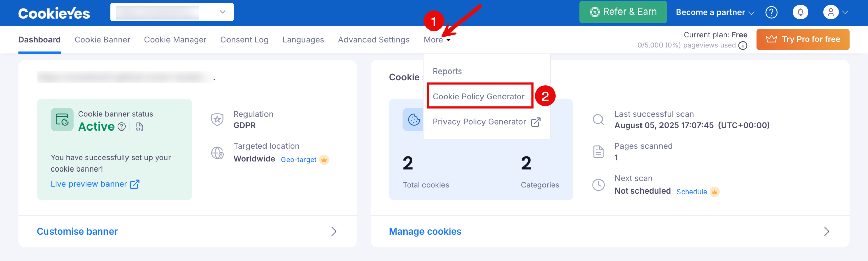Select Reports from the More menu
This screenshot has width=868, height=261.
(x=447, y=71)
